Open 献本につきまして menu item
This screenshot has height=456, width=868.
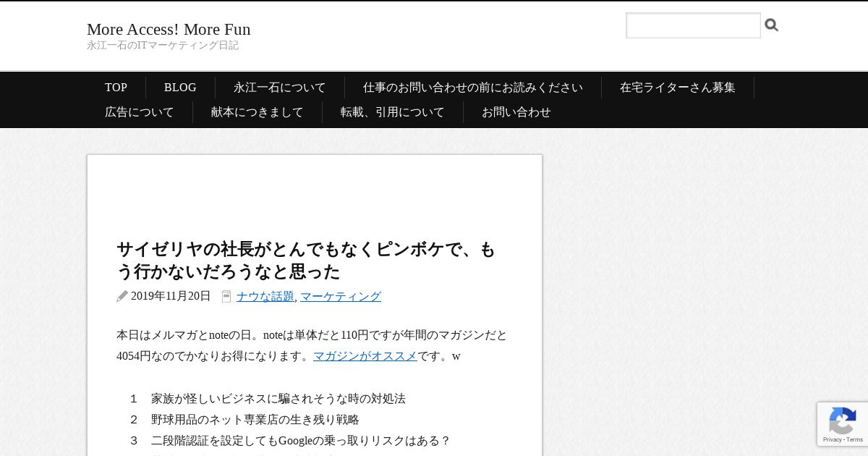pyautogui.click(x=258, y=112)
